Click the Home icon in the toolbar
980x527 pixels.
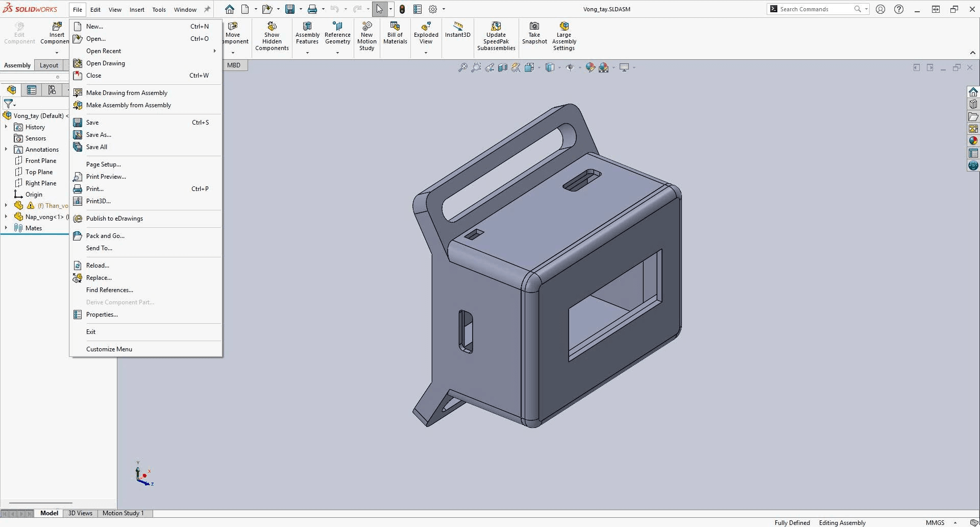click(x=230, y=9)
